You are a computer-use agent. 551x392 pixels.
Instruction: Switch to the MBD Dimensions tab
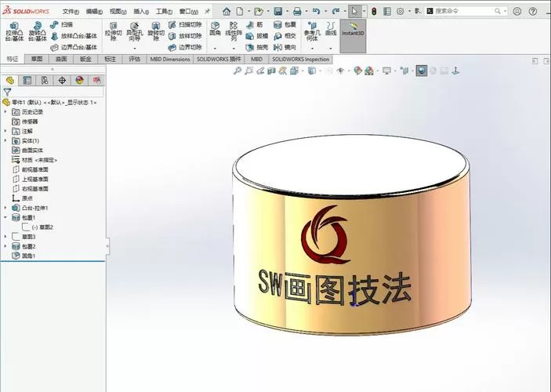point(170,59)
